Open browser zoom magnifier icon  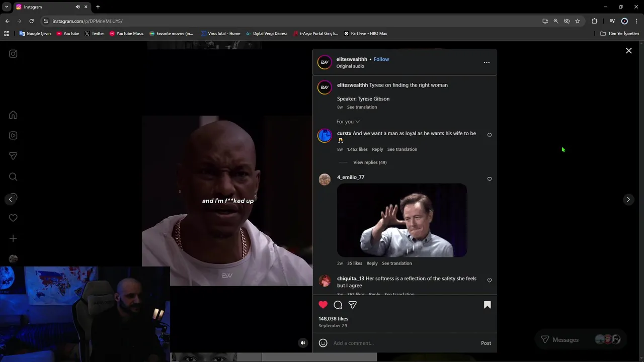tap(556, 21)
